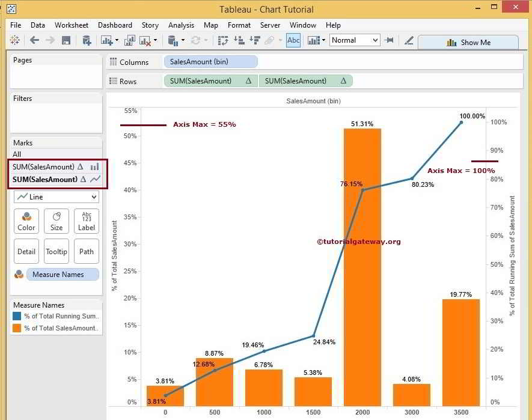Open the Color button on the Marks card
Screen dimensions: 532x420
26,221
